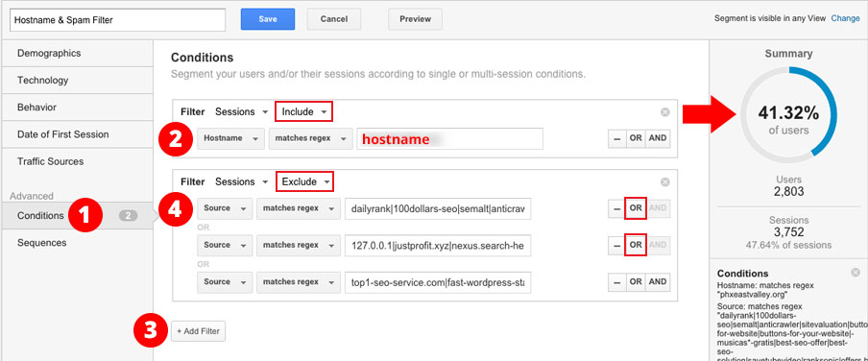The width and height of the screenshot is (868, 361).
Task: Click the Change link for segment visibility
Action: tap(845, 18)
